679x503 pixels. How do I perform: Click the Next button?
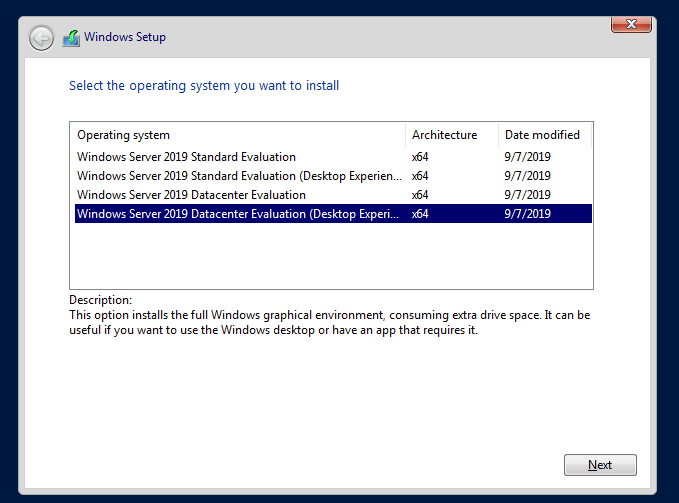coord(600,465)
